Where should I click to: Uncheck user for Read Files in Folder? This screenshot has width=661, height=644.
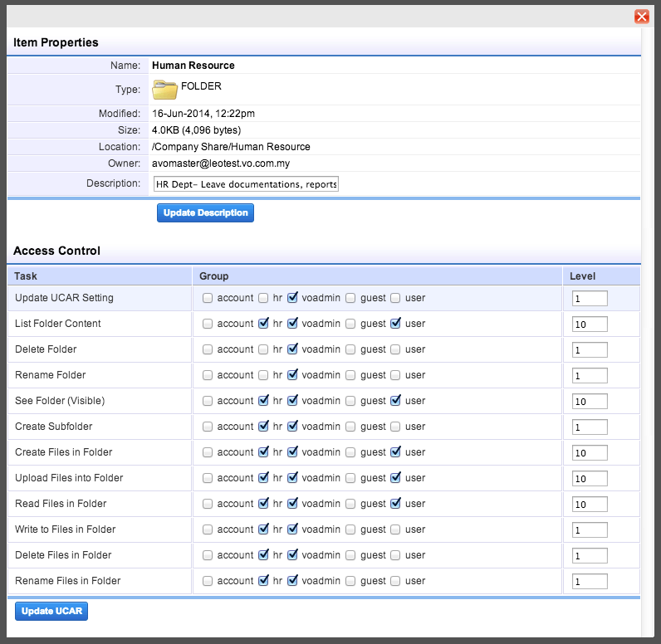click(395, 504)
